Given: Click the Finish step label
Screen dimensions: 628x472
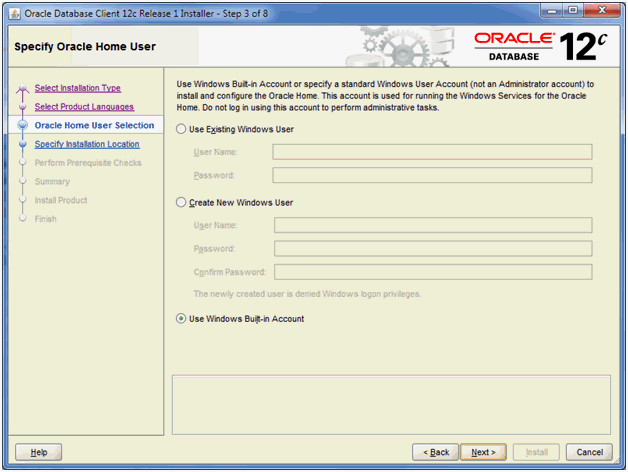Looking at the screenshot, I should [46, 219].
